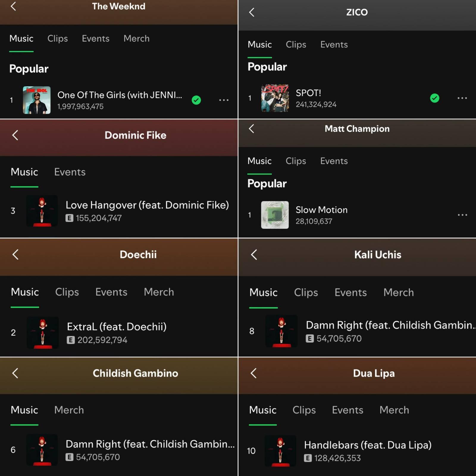Tap back arrow on ZICO page

click(252, 12)
